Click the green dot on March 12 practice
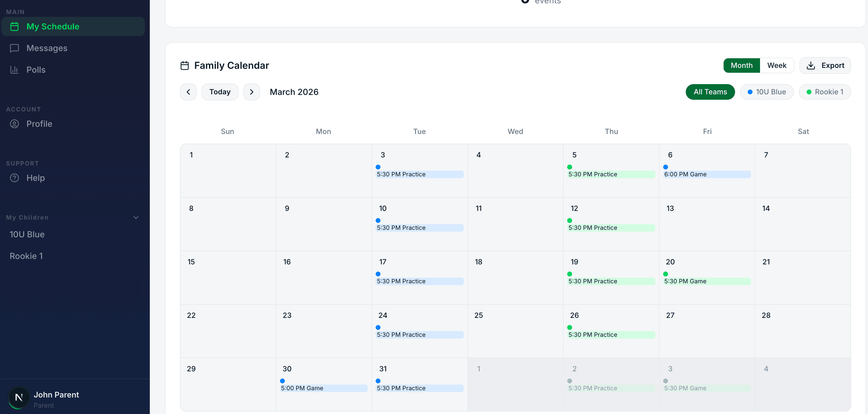The image size is (868, 414). 569,220
